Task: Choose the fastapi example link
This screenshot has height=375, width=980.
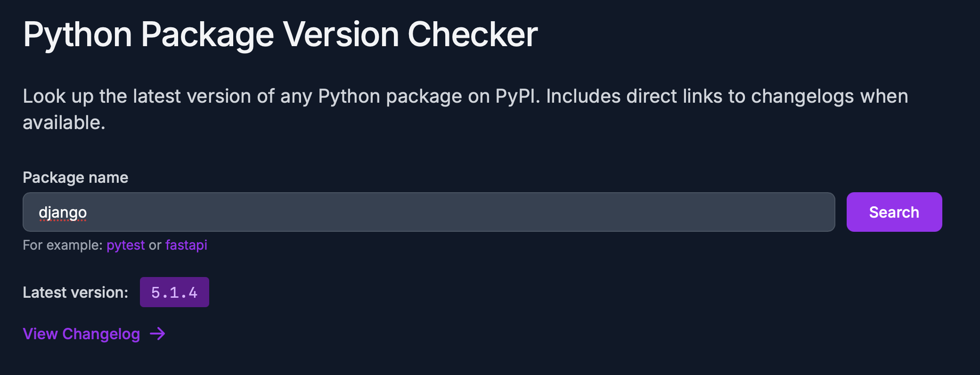Action: [x=186, y=245]
